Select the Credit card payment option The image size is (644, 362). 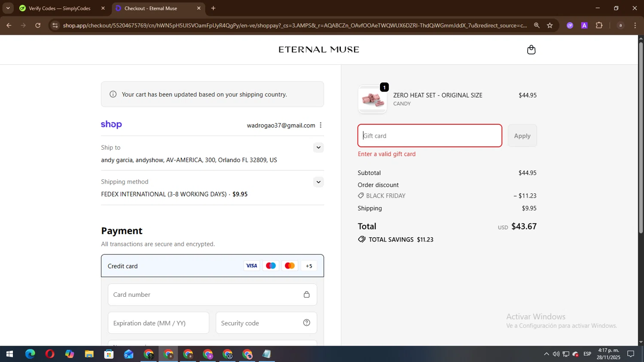point(213,266)
